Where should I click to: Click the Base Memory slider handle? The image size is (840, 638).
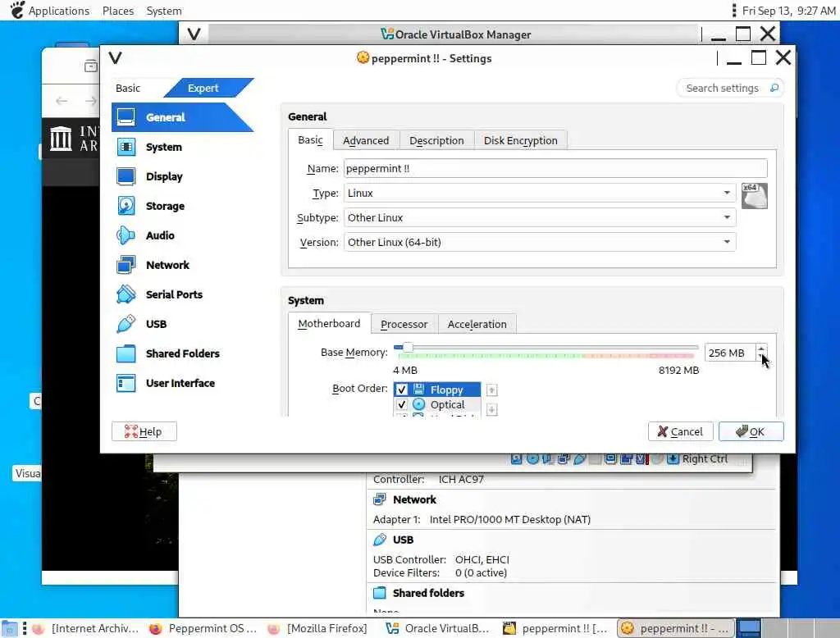pos(408,348)
